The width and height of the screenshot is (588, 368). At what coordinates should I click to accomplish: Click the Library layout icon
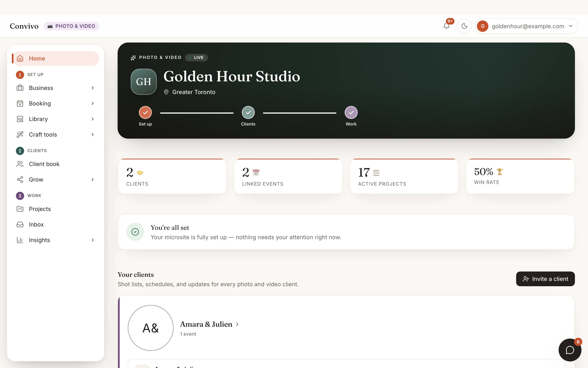(20, 119)
